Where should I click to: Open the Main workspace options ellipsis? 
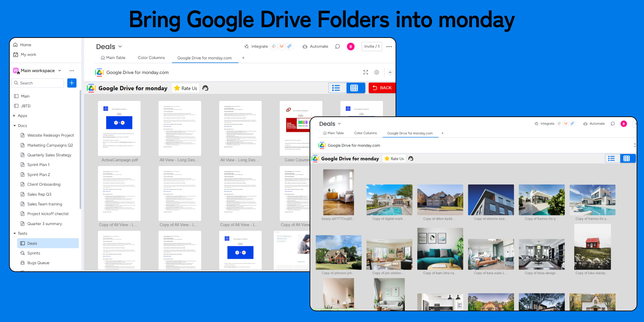click(x=72, y=70)
